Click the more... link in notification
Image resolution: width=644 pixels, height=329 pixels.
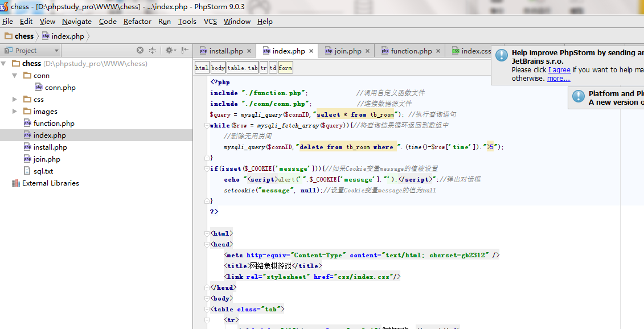559,79
